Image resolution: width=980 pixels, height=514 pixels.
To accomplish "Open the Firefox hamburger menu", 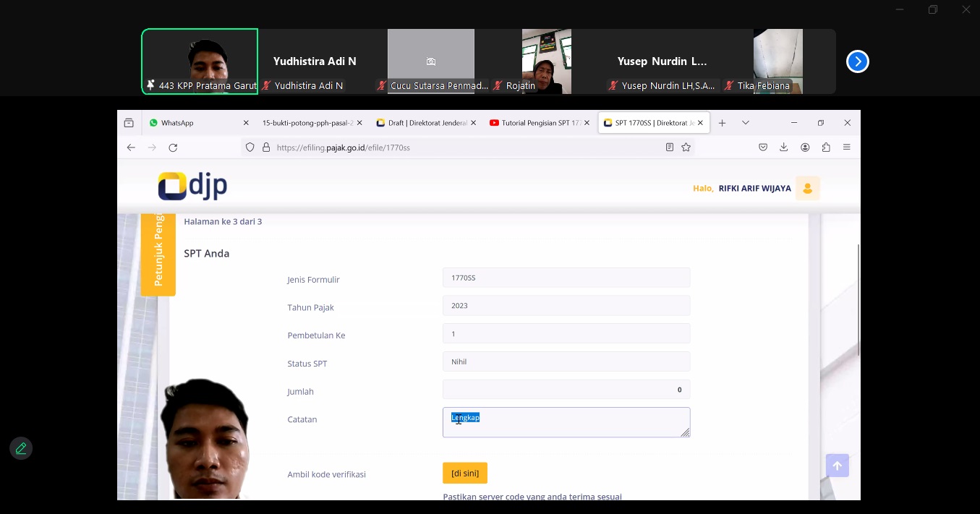I will 846,147.
